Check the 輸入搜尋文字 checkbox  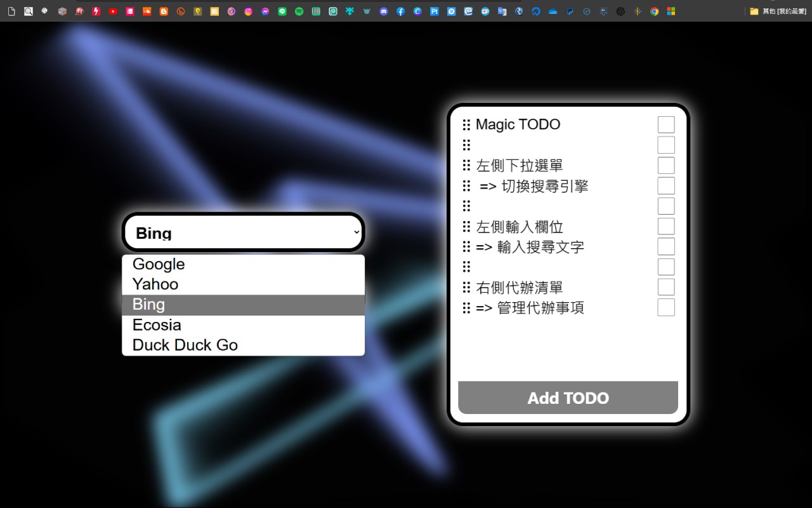pos(666,246)
